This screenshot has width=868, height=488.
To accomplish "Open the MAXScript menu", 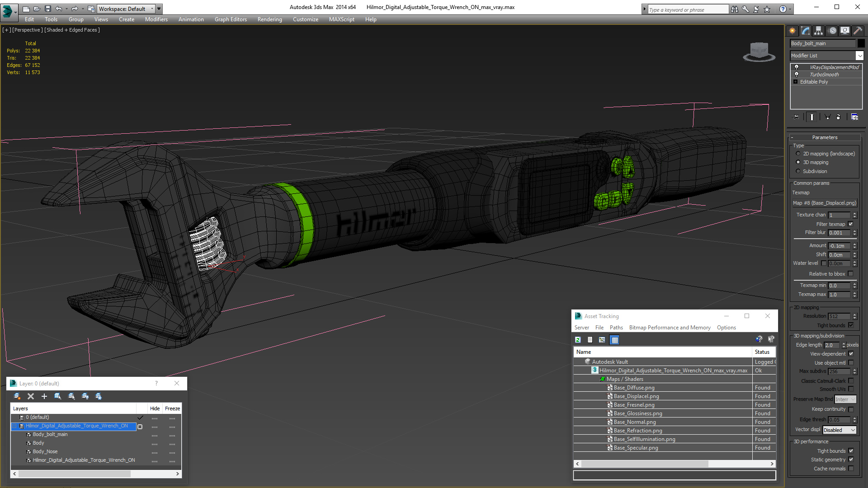I will (x=342, y=19).
